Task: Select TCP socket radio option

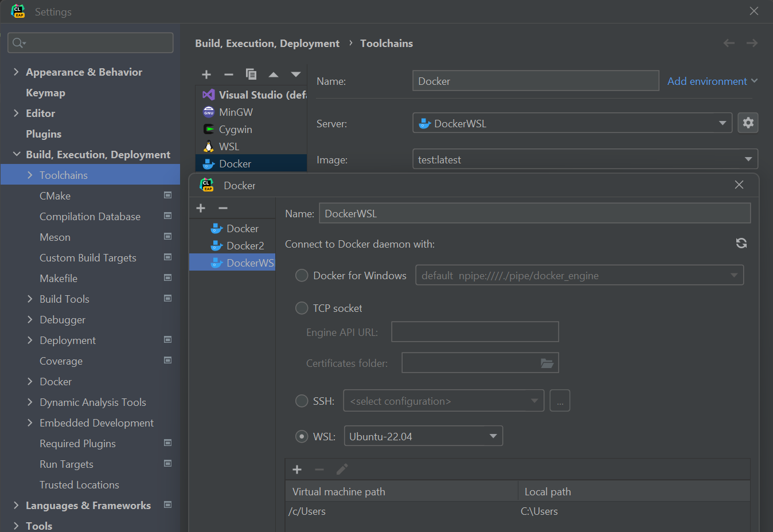Action: [302, 308]
